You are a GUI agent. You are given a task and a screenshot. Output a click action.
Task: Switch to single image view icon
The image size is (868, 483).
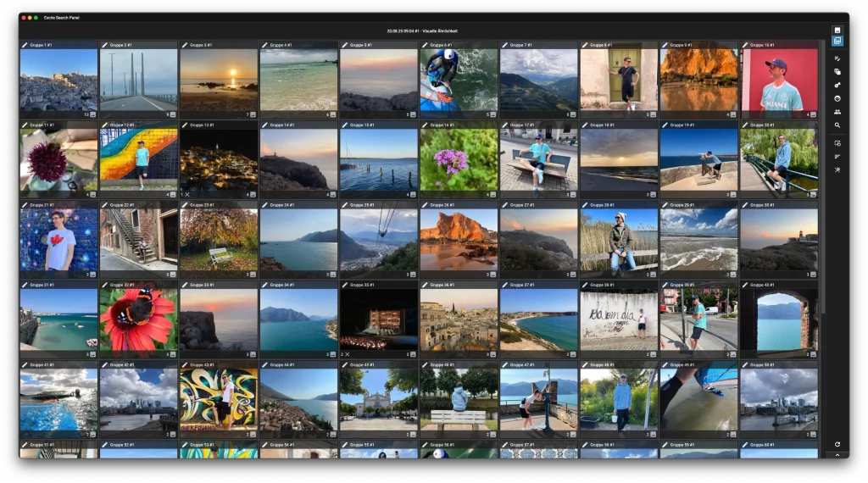coord(837,30)
